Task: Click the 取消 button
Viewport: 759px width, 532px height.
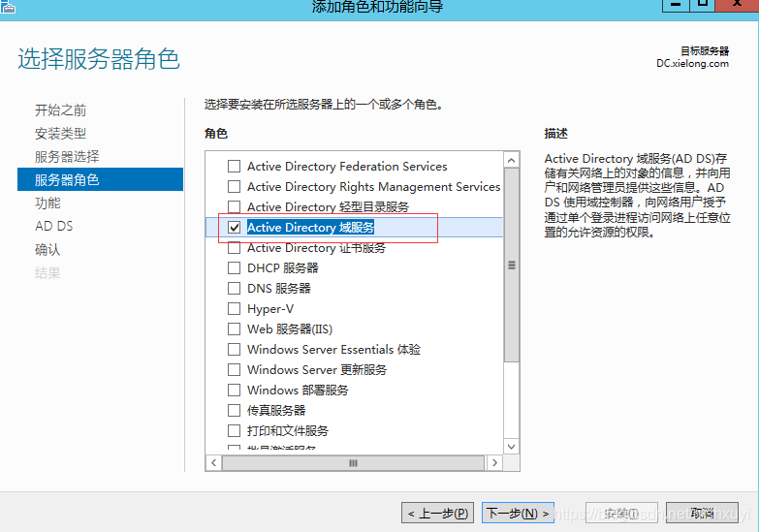Action: pyautogui.click(x=702, y=513)
